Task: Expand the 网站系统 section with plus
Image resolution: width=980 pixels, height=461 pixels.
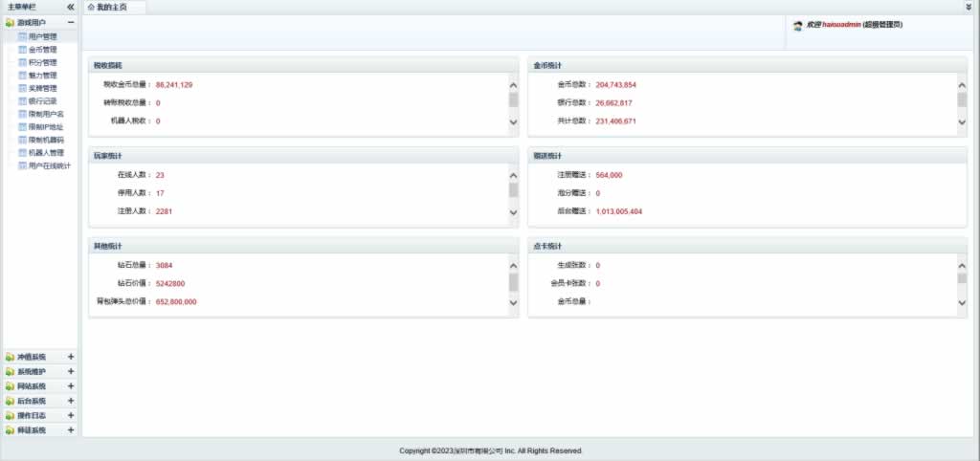Action: pos(71,386)
